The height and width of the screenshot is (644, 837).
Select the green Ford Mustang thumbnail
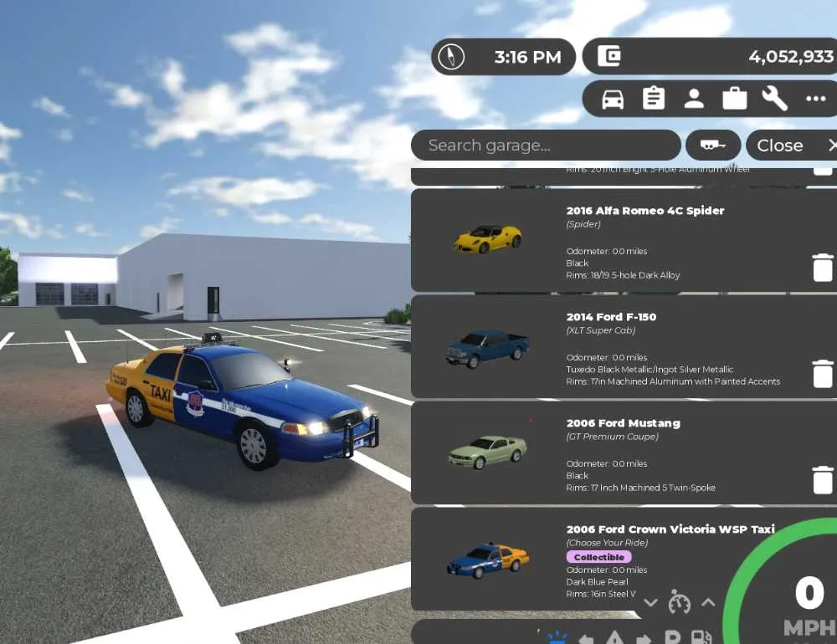487,452
